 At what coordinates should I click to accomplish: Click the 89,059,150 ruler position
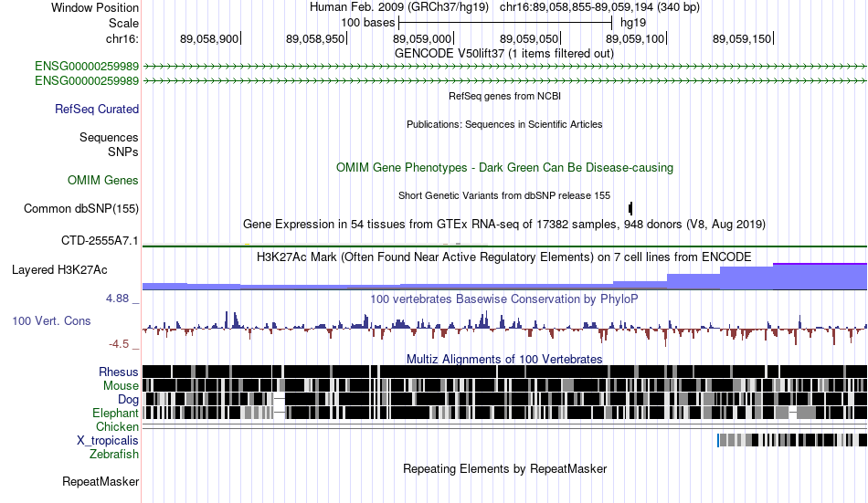tap(743, 38)
